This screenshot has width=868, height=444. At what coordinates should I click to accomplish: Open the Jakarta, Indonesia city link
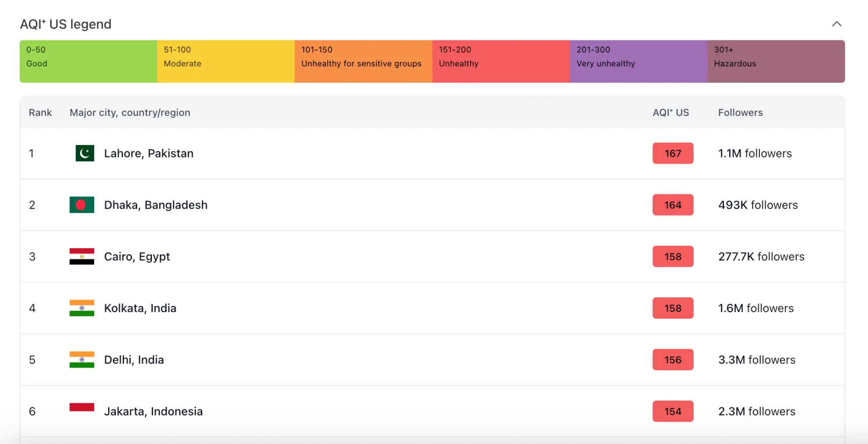tap(153, 411)
